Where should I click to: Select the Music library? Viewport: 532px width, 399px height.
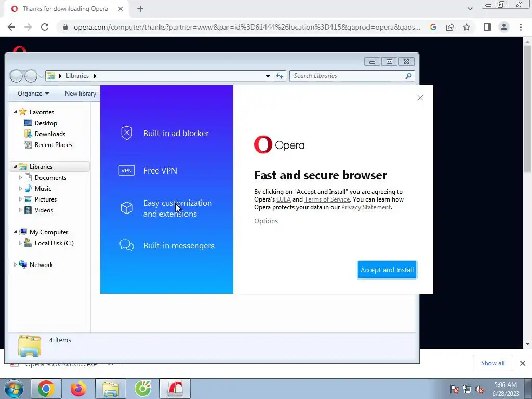coord(43,188)
